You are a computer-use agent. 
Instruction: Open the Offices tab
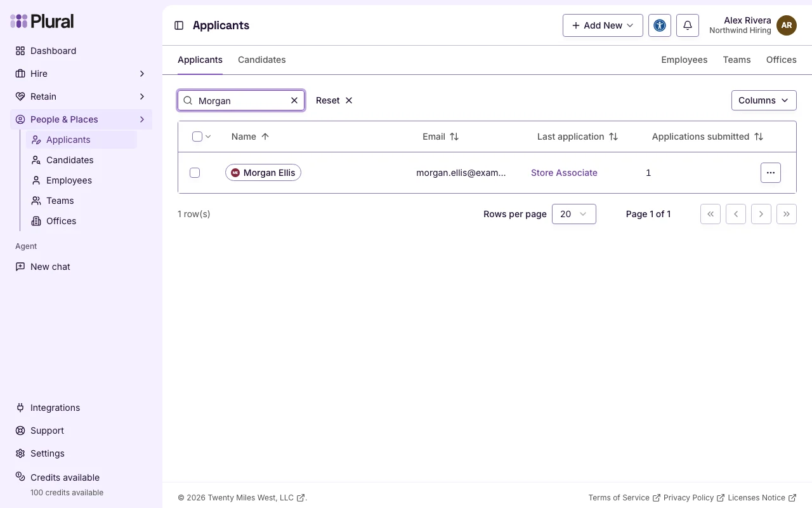click(x=782, y=60)
